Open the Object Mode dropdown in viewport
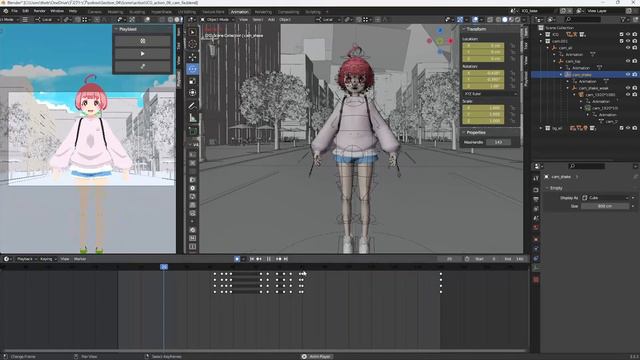This screenshot has width=640, height=360. pos(218,19)
